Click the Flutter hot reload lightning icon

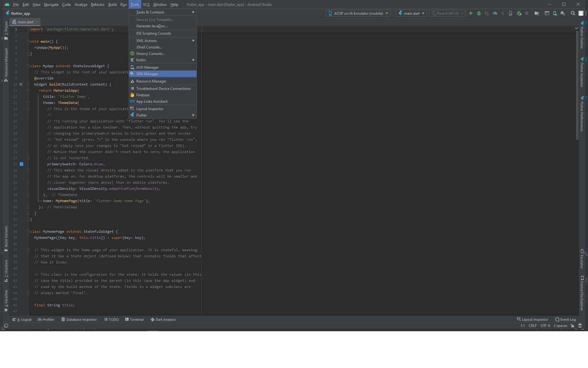503,13
